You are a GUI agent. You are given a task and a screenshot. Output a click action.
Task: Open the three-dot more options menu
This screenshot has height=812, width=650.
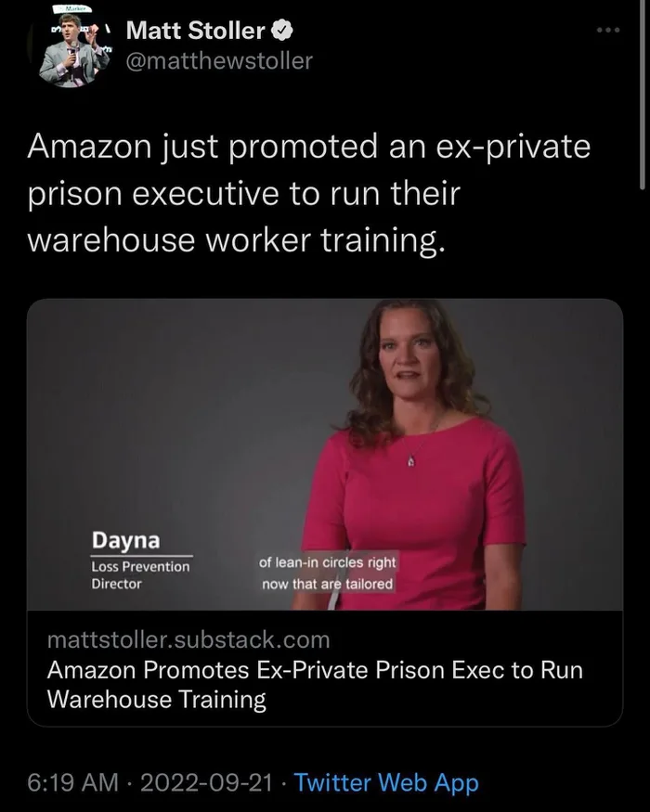607,31
